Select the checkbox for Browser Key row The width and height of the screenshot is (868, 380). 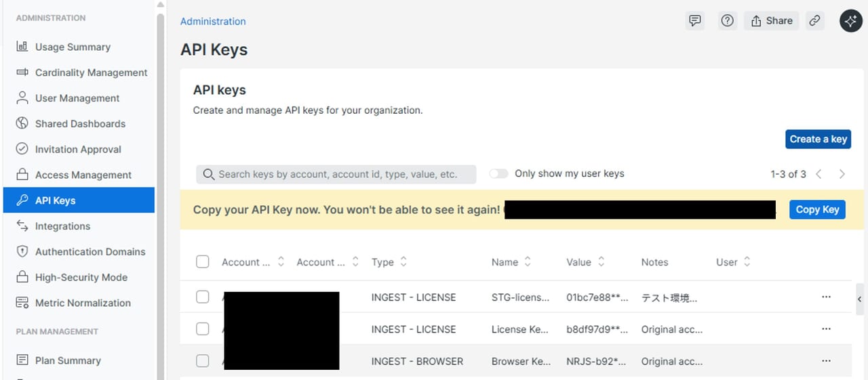203,361
